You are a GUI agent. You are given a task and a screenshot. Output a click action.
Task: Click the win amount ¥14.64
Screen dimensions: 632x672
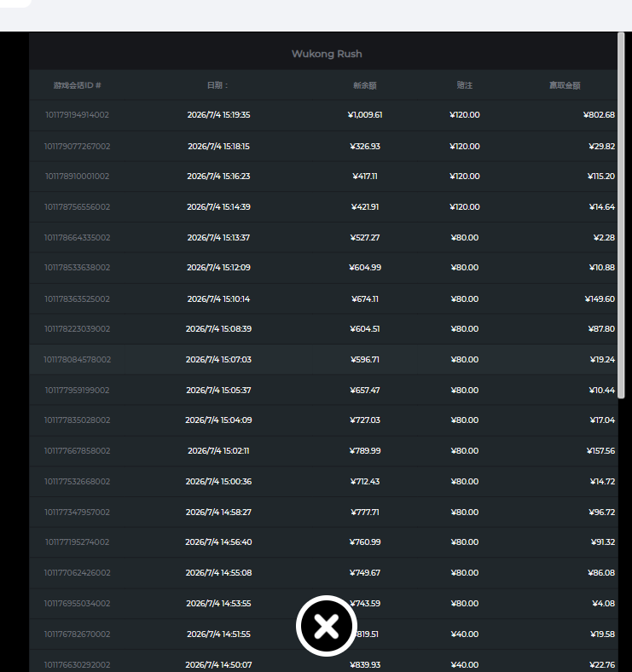tap(602, 207)
